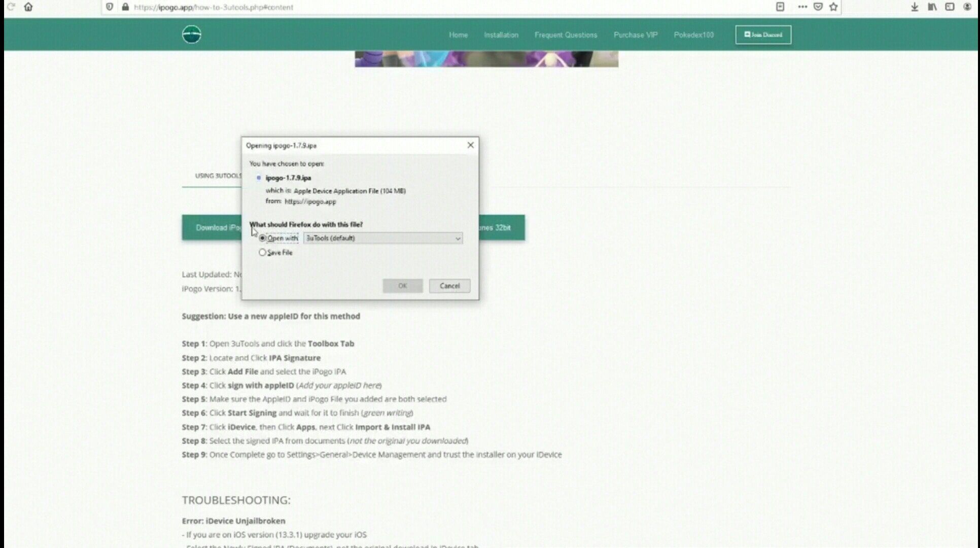Click Step 9 Device Management line
The image size is (980, 548).
pos(372,455)
